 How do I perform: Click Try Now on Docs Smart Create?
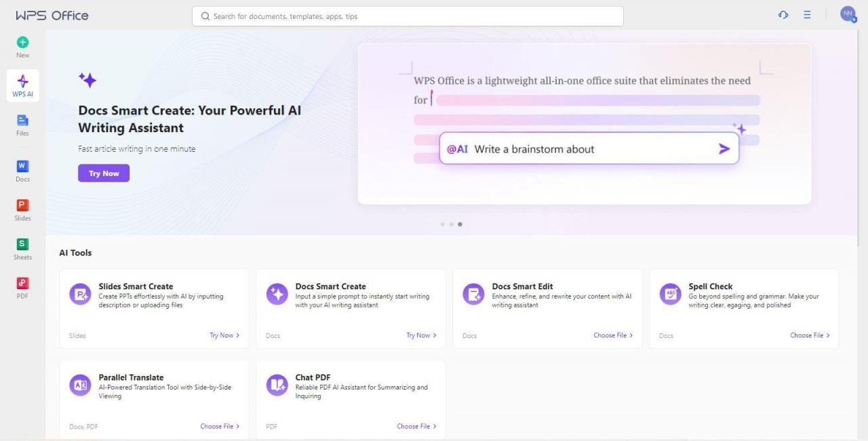pos(421,335)
